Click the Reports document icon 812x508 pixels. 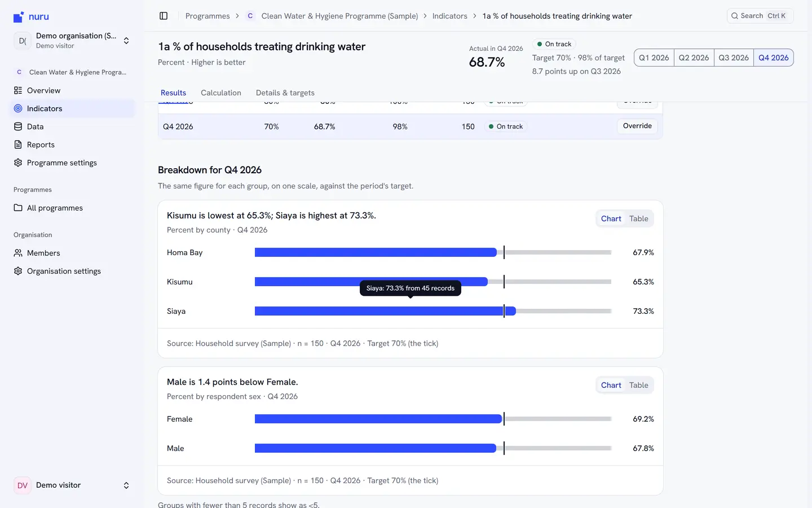18,144
